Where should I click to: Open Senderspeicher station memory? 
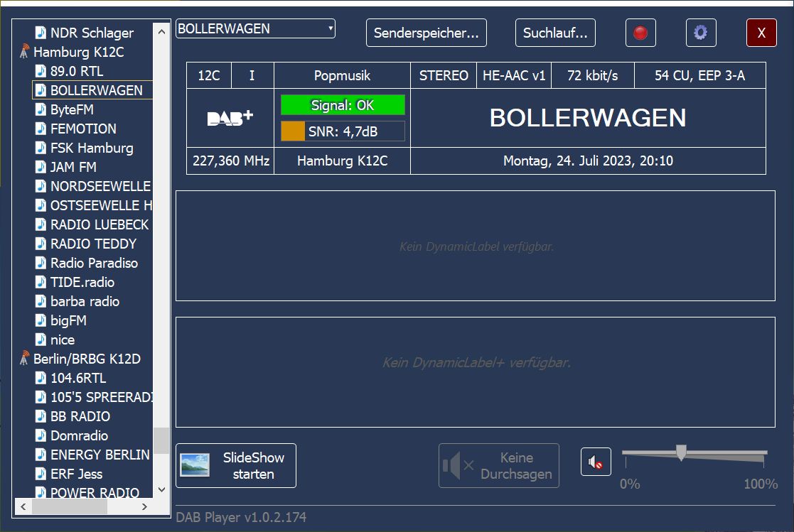point(426,33)
